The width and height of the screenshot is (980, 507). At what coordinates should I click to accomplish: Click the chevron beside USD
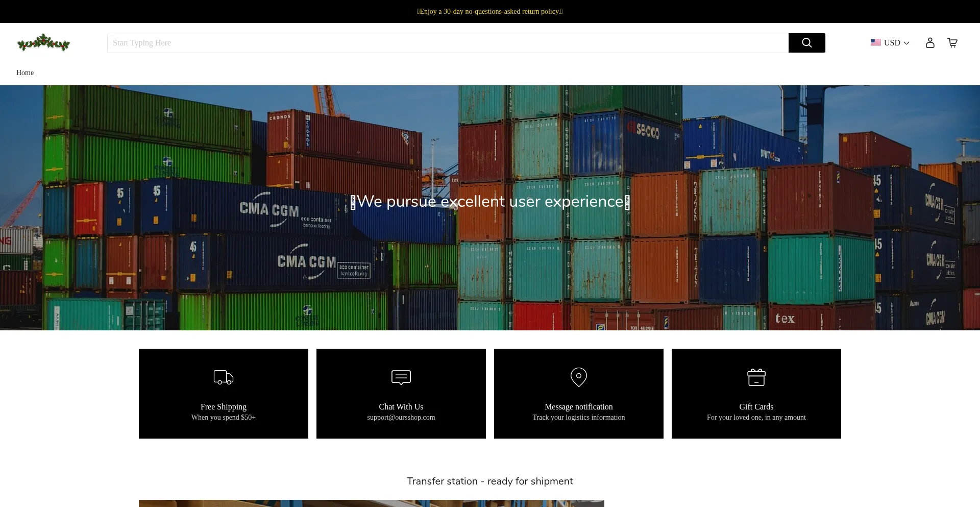(906, 43)
